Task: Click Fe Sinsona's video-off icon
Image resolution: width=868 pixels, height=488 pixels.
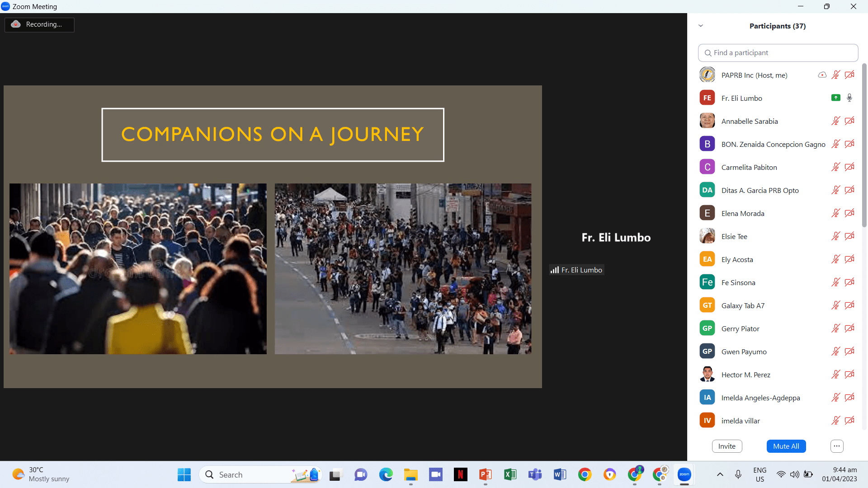Action: (849, 282)
